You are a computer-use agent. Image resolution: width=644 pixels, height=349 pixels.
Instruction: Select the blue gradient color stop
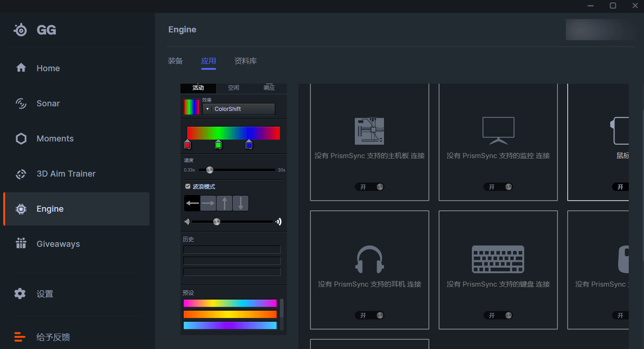coord(249,144)
